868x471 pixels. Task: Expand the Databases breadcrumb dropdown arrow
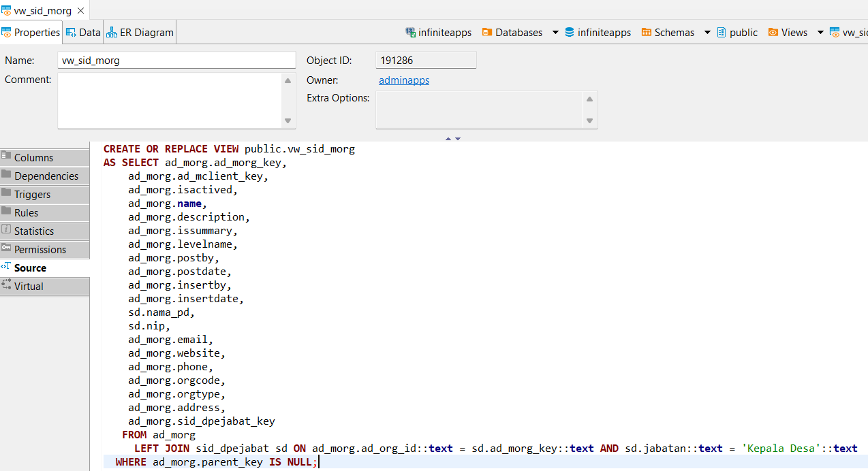pyautogui.click(x=555, y=33)
